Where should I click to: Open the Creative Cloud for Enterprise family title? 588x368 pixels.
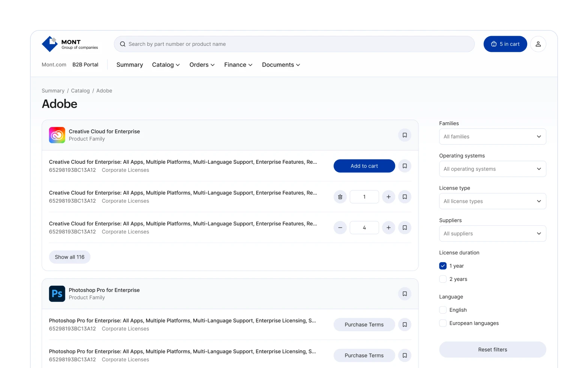(104, 131)
